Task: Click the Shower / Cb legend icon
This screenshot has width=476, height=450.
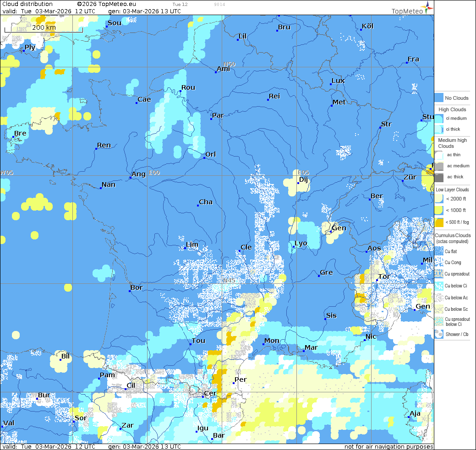Action: pyautogui.click(x=439, y=334)
